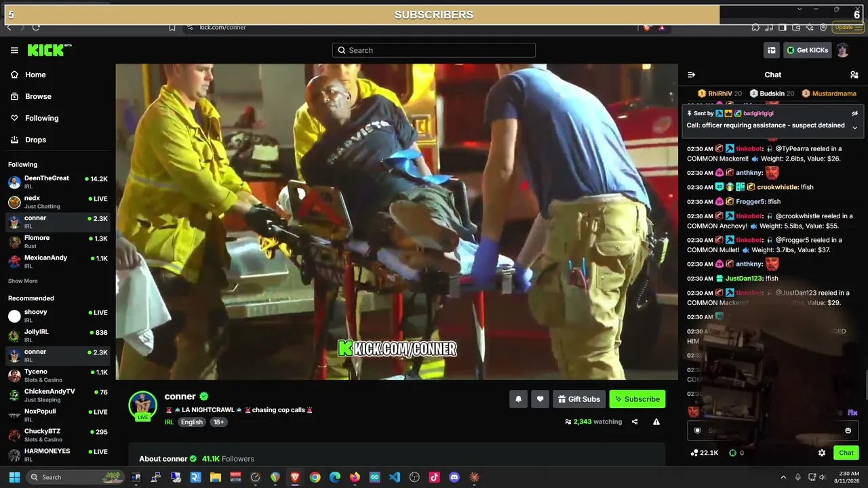This screenshot has width=868, height=488.
Task: Open the Kick shop box icon
Action: (772, 50)
